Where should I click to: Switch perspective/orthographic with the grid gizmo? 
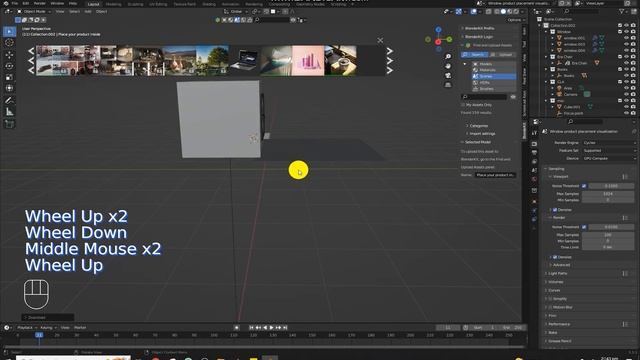tap(448, 85)
